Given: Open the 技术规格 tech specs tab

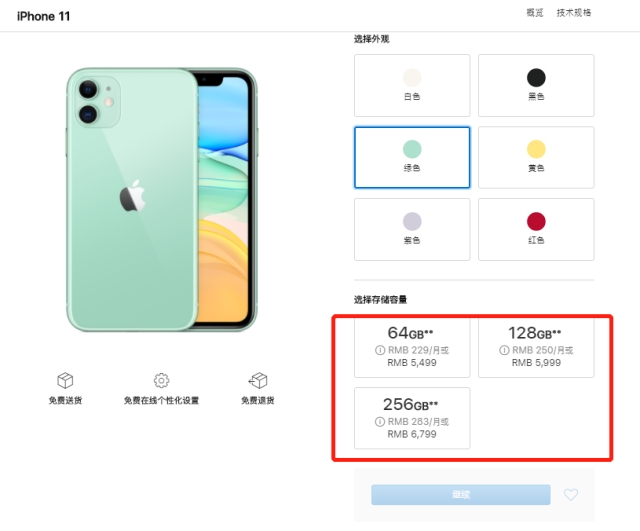Looking at the screenshot, I should point(574,13).
